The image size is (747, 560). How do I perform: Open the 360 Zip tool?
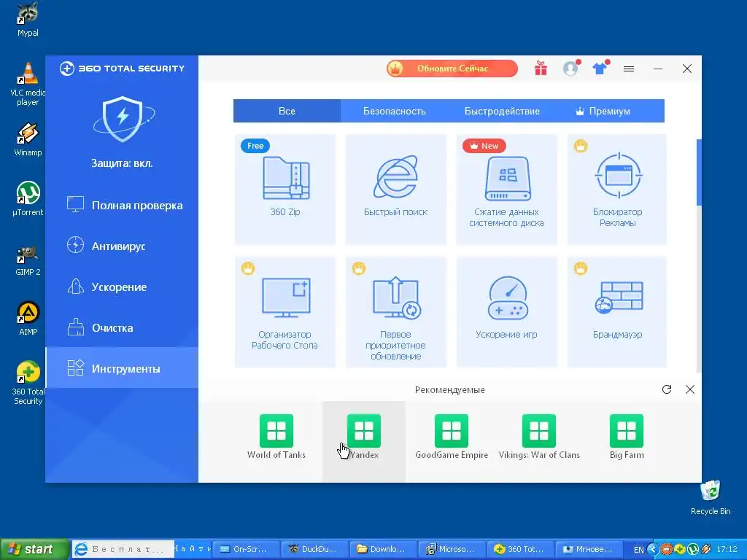(x=285, y=189)
